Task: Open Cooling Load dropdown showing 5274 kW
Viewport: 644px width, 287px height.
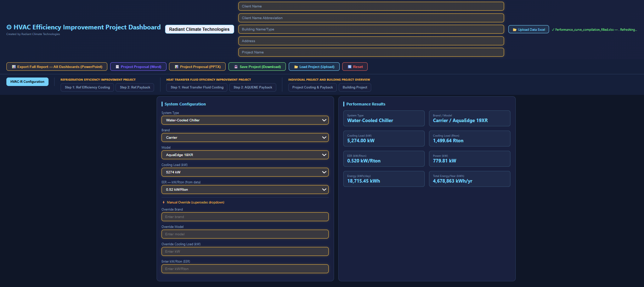Action: [x=245, y=172]
